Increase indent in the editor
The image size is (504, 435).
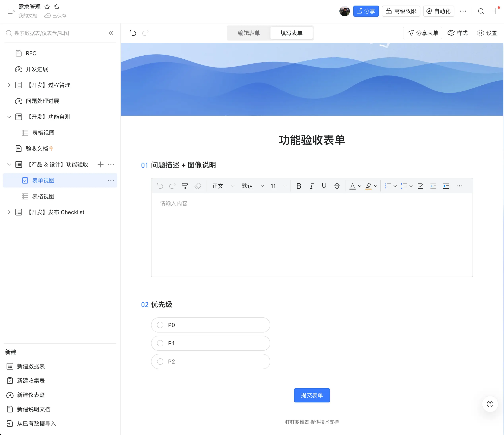tap(446, 186)
